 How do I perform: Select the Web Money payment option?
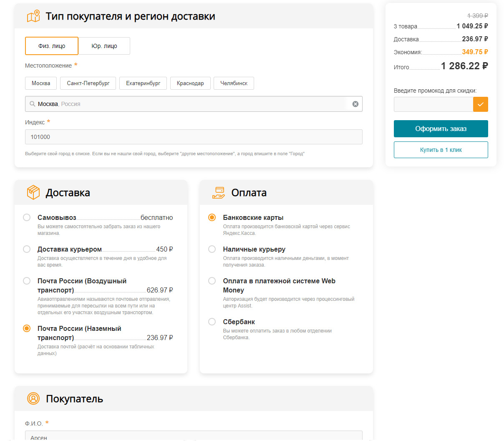212,281
